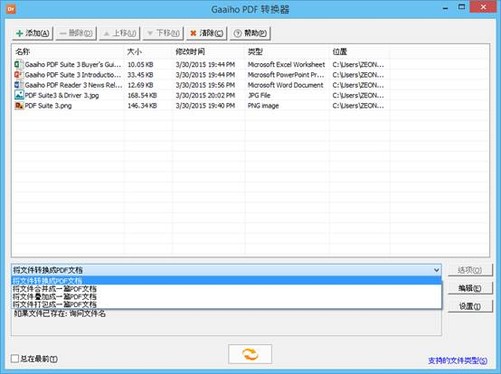Click the PNG image type cell

[263, 106]
